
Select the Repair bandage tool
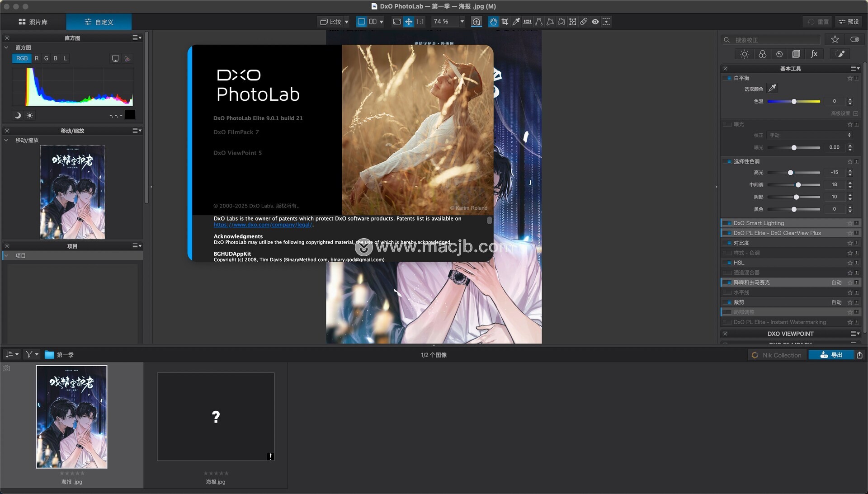click(584, 22)
